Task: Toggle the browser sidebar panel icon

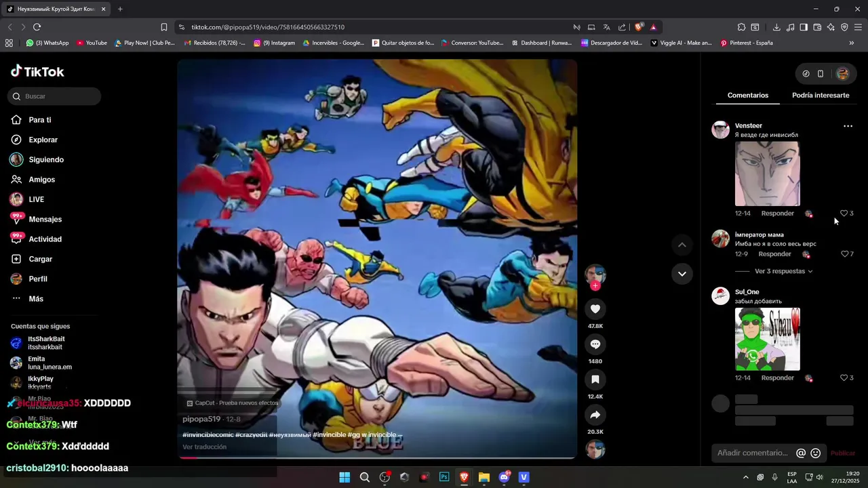Action: [804, 27]
